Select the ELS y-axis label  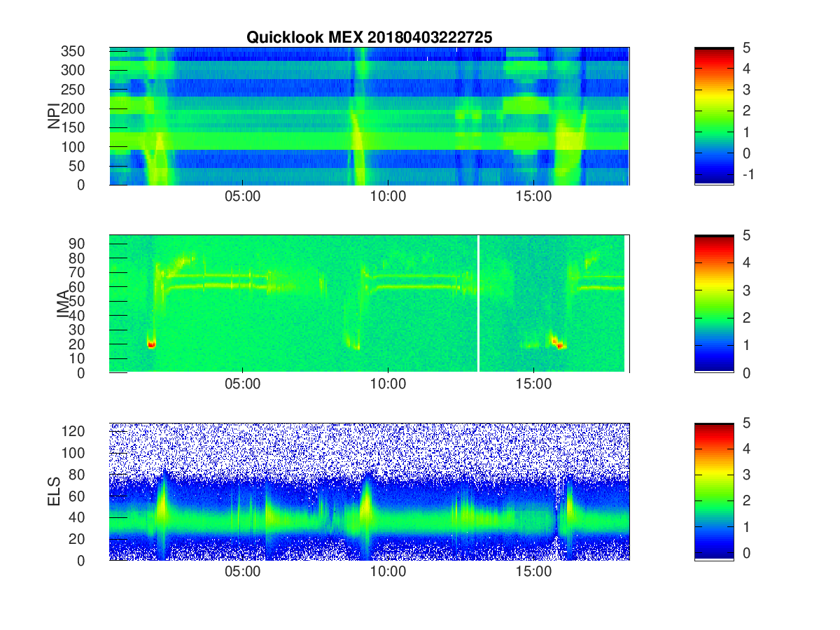click(54, 492)
